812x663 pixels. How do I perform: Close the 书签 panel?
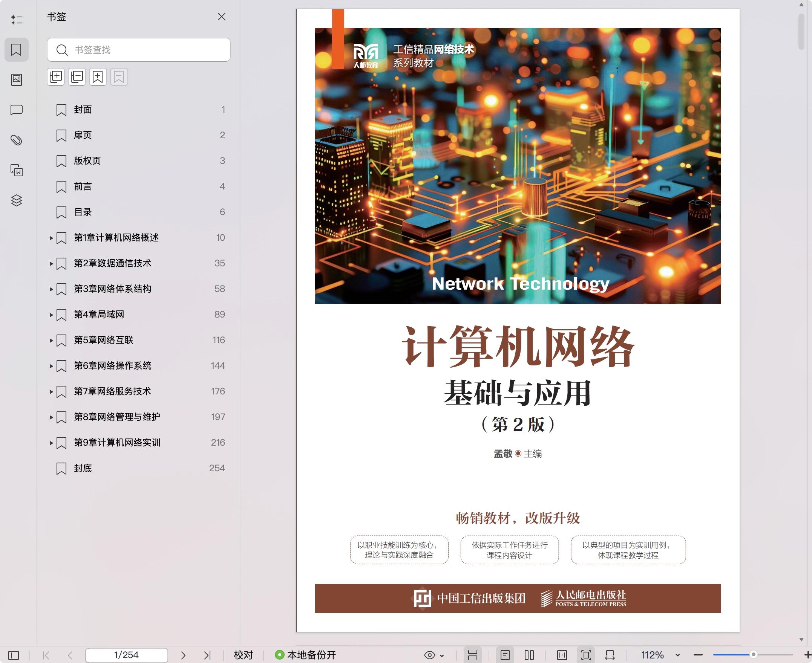click(x=222, y=17)
